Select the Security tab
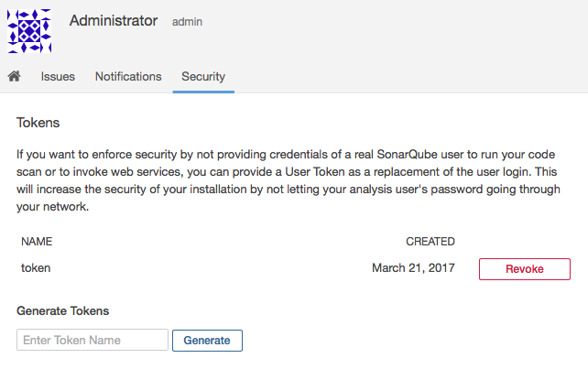This screenshot has width=588, height=369. point(203,77)
